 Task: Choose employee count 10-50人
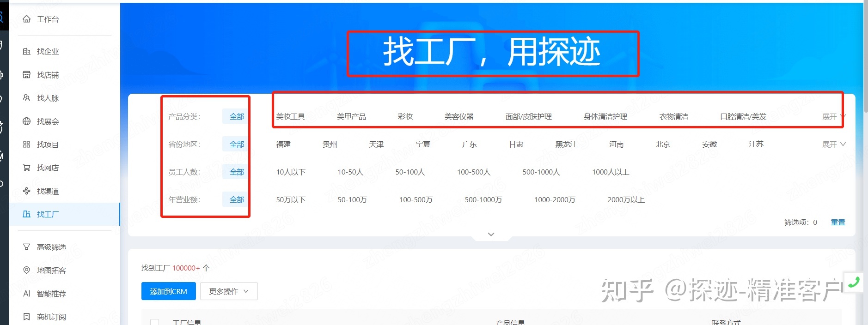click(350, 172)
